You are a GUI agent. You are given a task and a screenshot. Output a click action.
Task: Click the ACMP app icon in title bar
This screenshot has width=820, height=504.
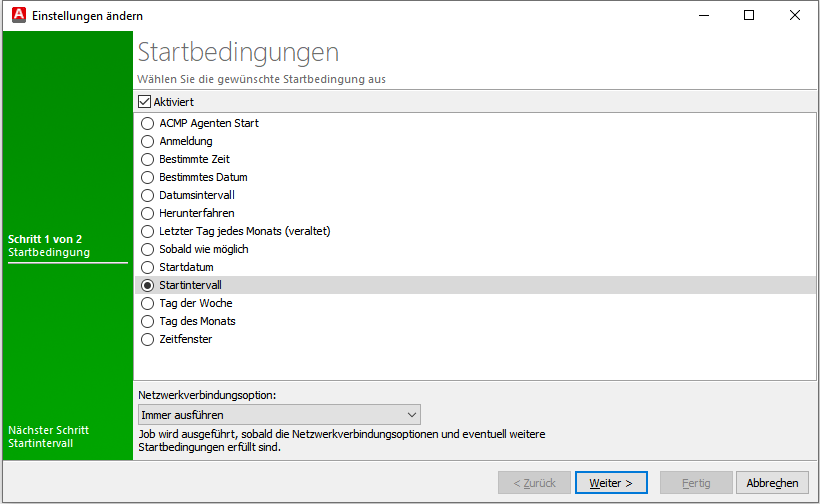[x=17, y=16]
